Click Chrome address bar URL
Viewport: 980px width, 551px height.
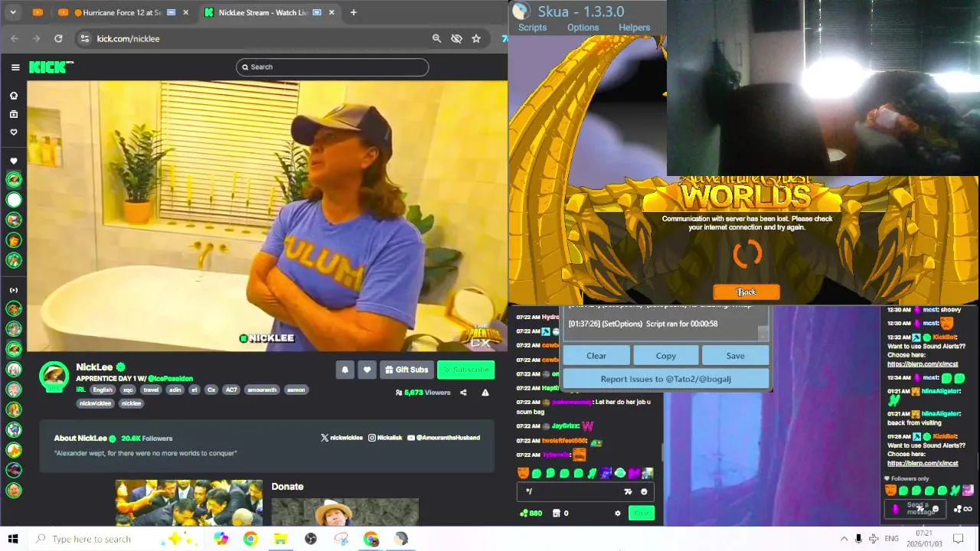[x=128, y=38]
